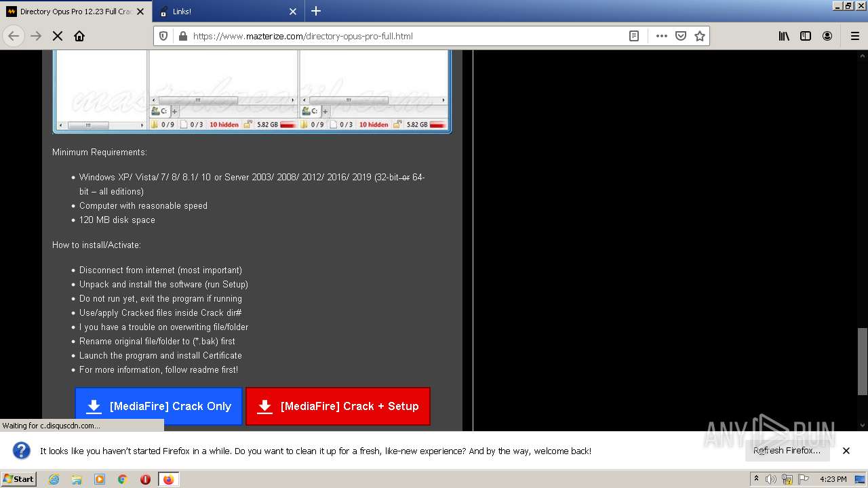Open Windows Explorer folder in taskbar
This screenshot has height=488, width=868.
[x=77, y=479]
